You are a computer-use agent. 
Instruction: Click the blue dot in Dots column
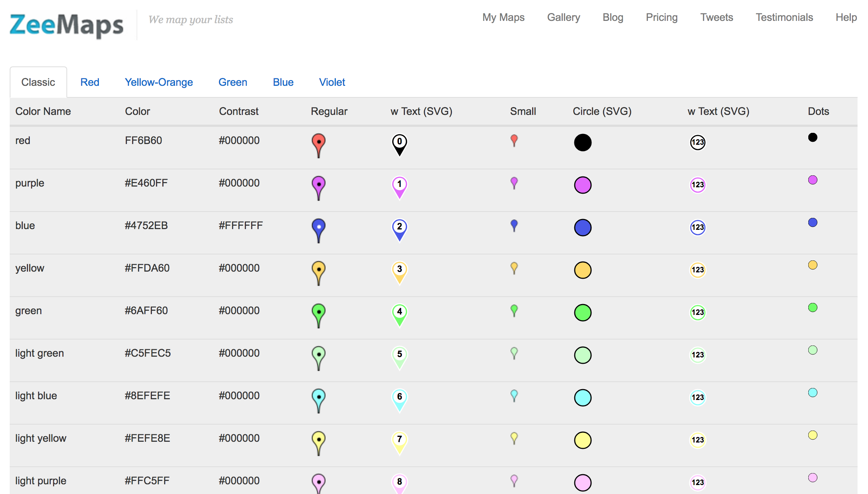click(812, 222)
